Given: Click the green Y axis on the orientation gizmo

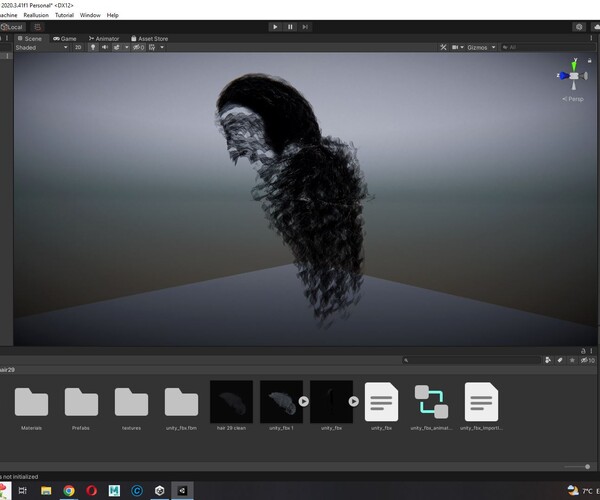Looking at the screenshot, I should pos(574,65).
